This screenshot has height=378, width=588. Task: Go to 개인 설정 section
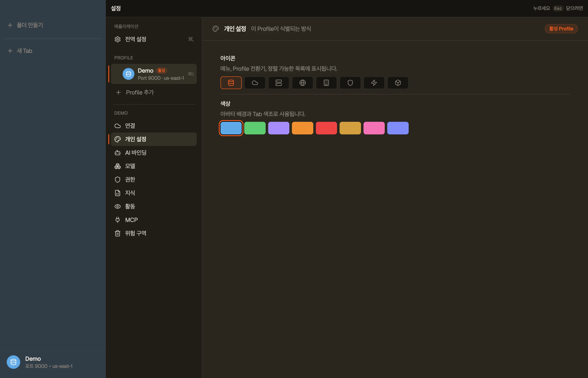tap(154, 139)
